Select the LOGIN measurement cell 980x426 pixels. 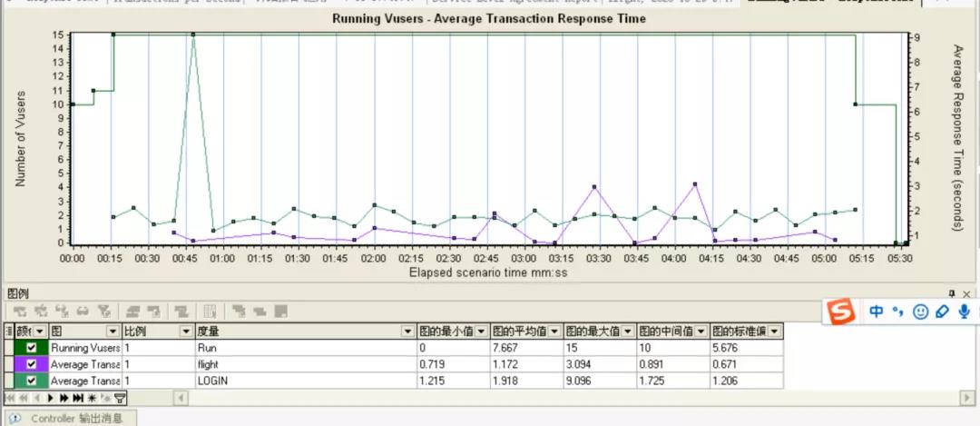tap(306, 381)
